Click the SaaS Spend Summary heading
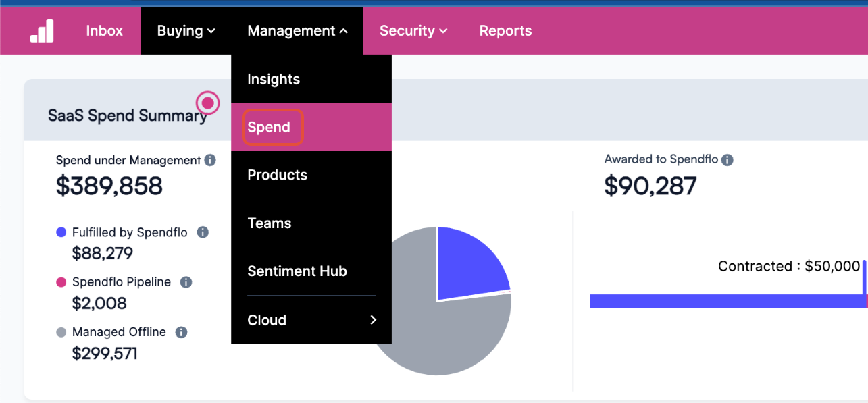 (128, 116)
